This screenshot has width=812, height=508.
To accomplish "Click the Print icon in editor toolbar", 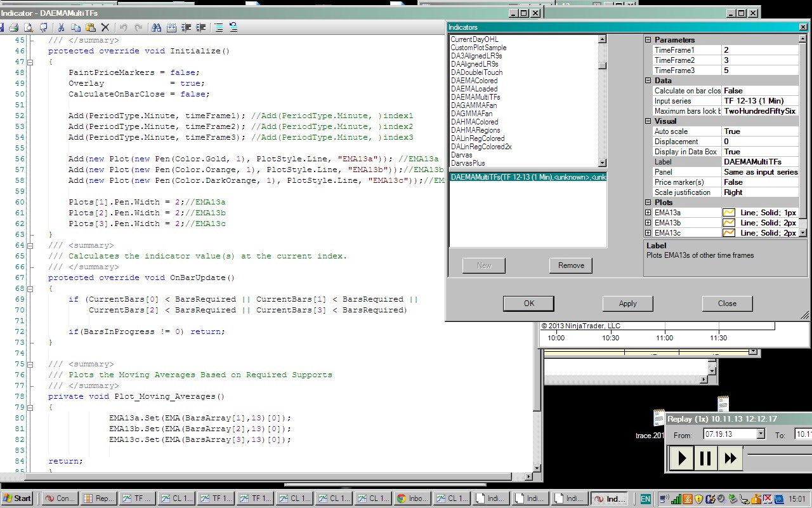I will [13, 27].
